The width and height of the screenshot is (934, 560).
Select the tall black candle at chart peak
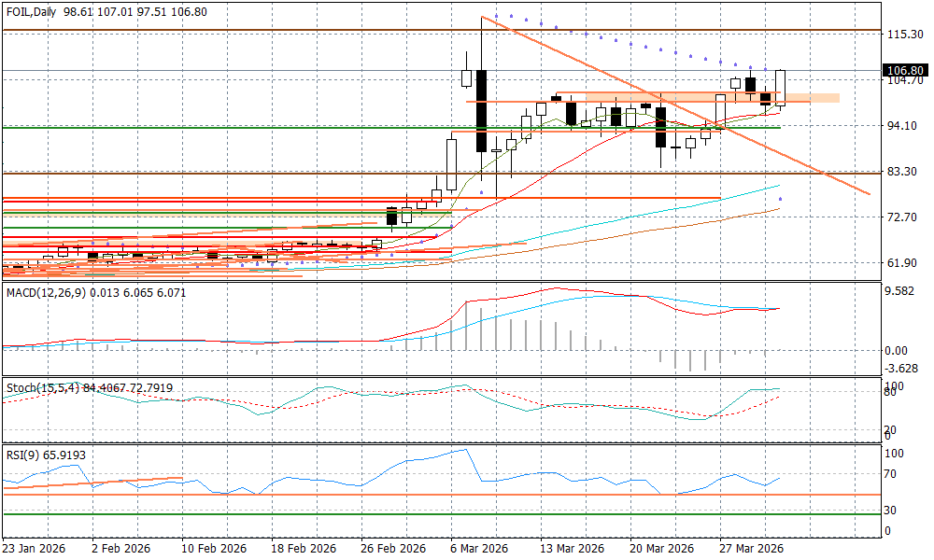pyautogui.click(x=481, y=110)
